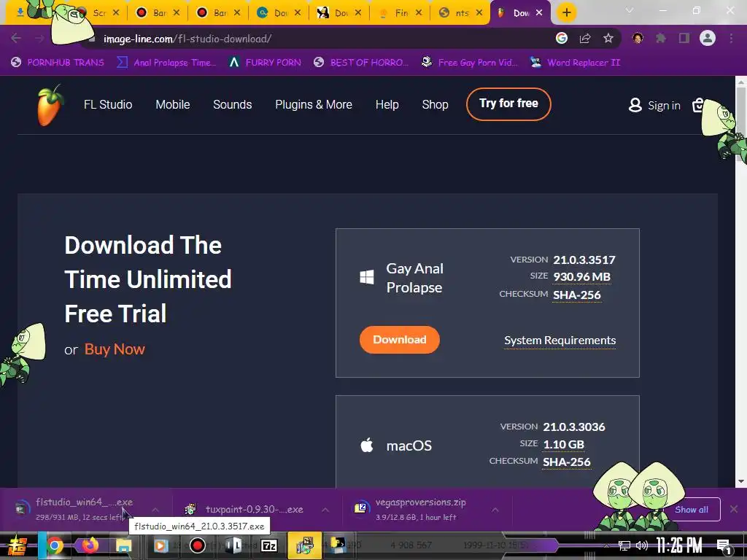Open Windows Start button on taskbar
Image resolution: width=747 pixels, height=560 pixels.
(18, 545)
